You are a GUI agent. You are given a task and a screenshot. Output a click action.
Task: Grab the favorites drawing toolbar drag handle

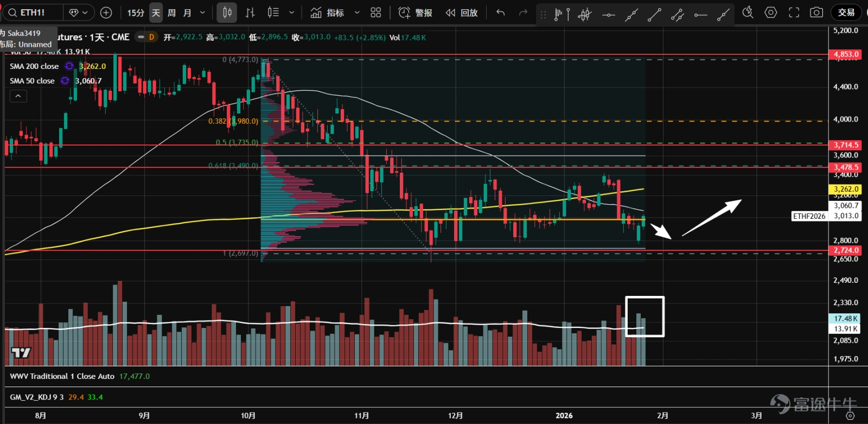point(543,15)
